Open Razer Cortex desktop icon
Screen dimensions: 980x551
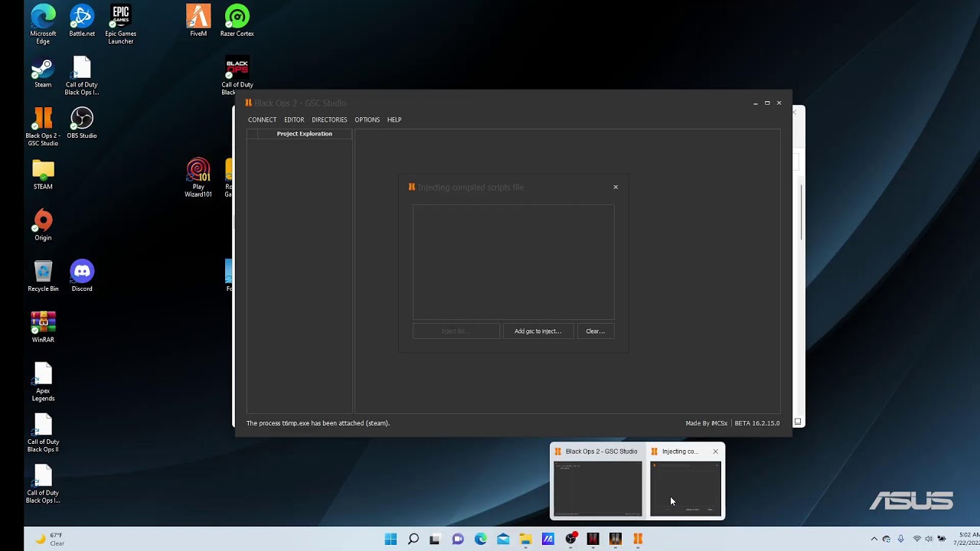pyautogui.click(x=237, y=21)
